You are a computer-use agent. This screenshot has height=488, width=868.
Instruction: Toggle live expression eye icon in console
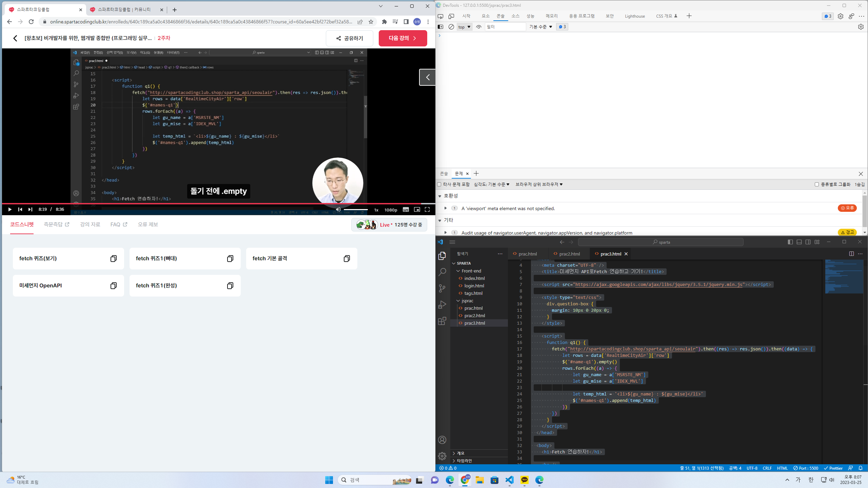(x=479, y=27)
